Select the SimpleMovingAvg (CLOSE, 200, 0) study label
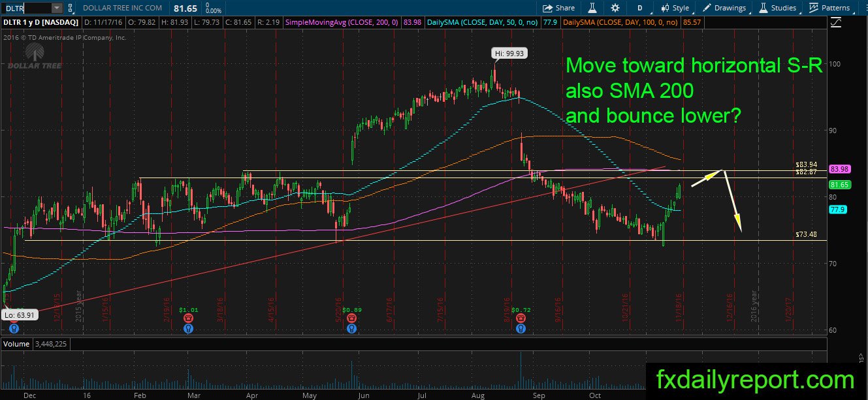The image size is (868, 400). click(x=342, y=22)
